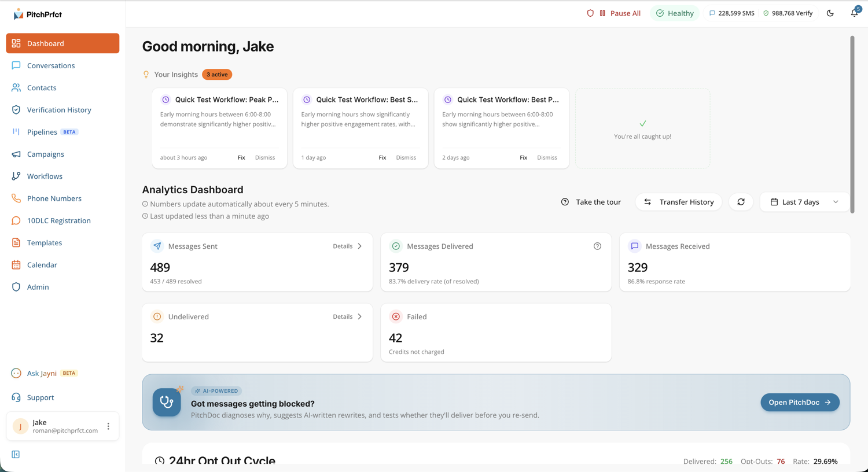Click the page vertical scrollbar

pos(852,124)
